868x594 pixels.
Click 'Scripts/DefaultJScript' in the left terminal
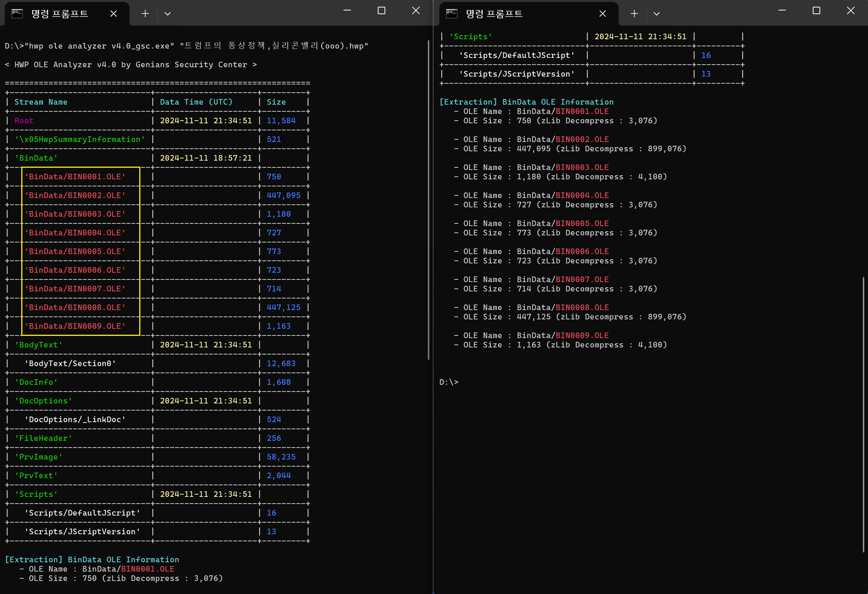82,513
